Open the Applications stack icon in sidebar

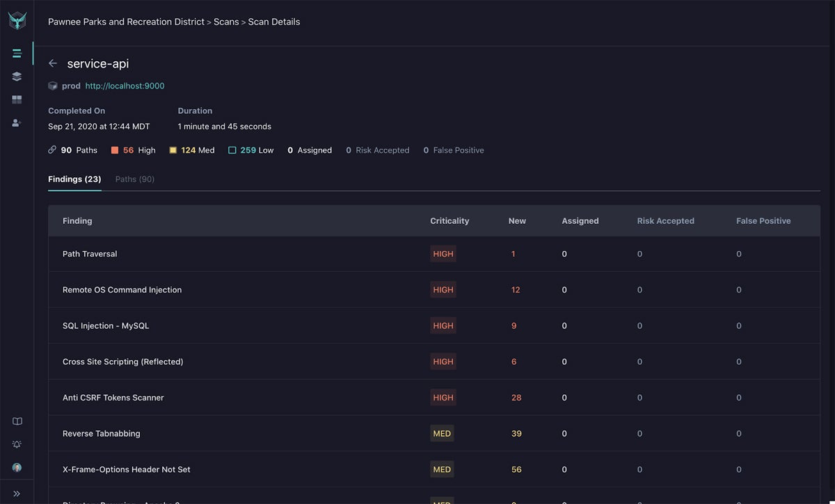coord(16,76)
